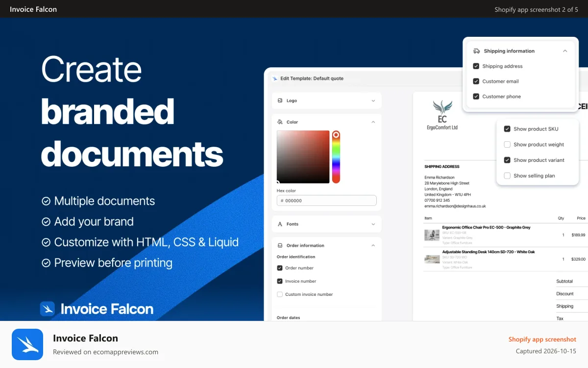Click the Subtotal row label

click(564, 281)
